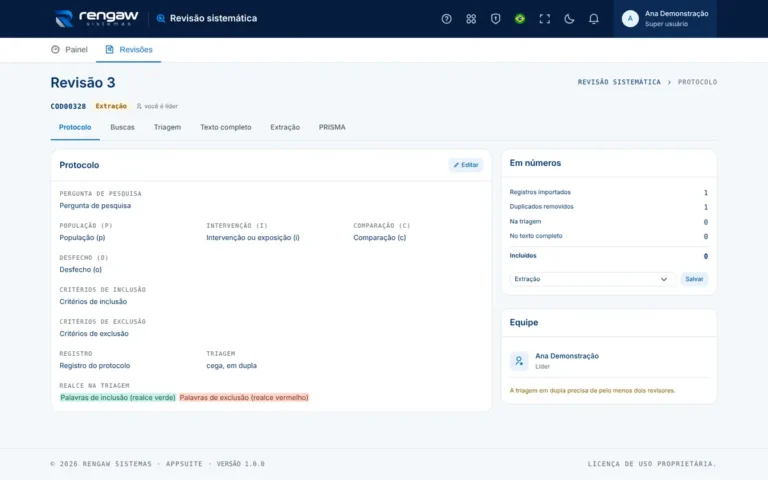Open notifications bell
This screenshot has height=480, width=768.
593,19
